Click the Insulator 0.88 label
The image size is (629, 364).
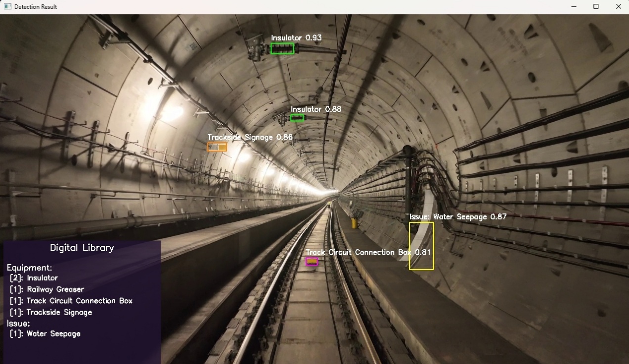[316, 109]
